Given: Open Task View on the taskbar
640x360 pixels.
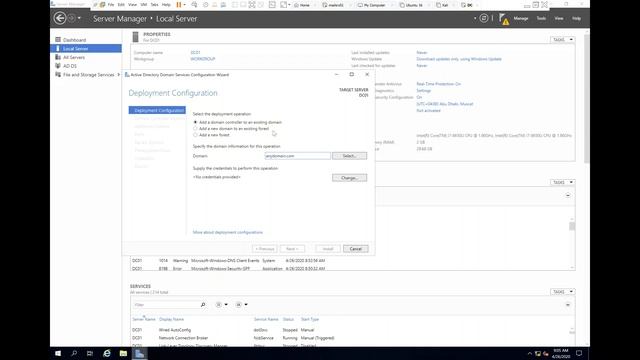Looking at the screenshot, I should 90,353.
